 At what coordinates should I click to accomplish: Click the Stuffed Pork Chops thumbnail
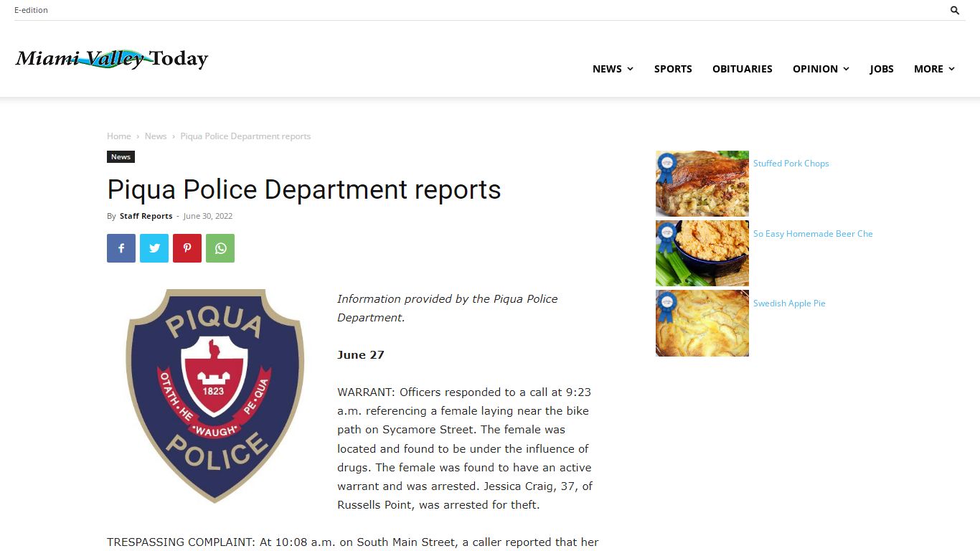point(702,184)
